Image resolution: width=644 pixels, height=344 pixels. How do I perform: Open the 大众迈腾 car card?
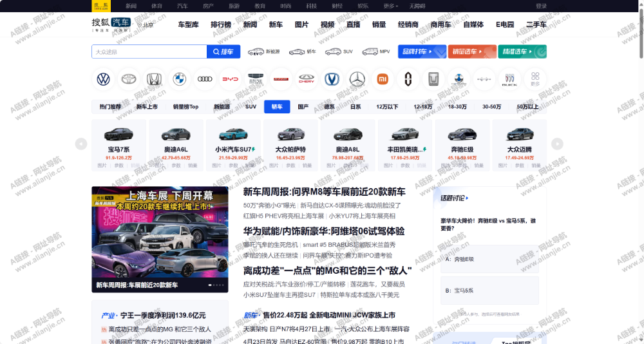point(520,145)
